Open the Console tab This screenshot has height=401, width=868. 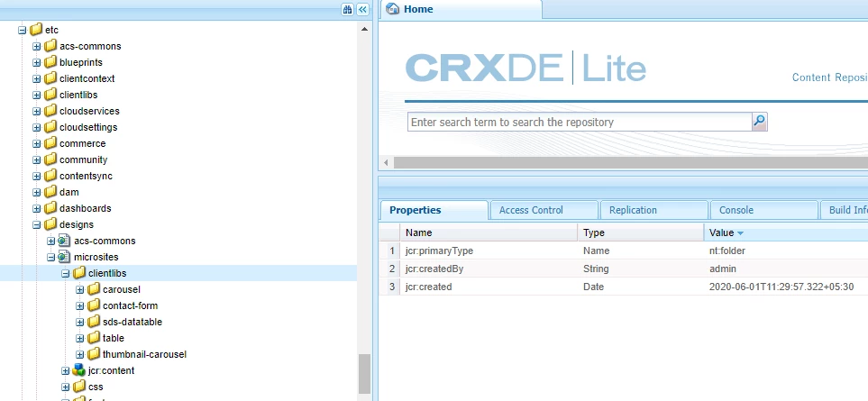pyautogui.click(x=763, y=210)
